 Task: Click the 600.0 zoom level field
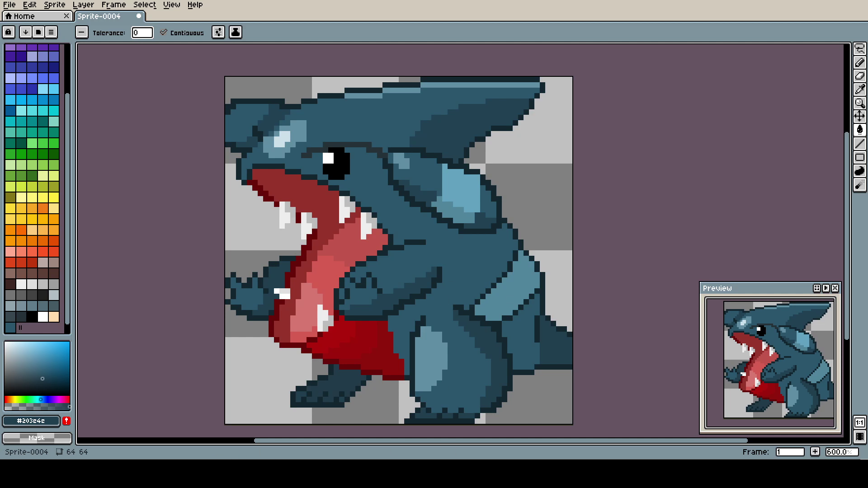(x=841, y=452)
